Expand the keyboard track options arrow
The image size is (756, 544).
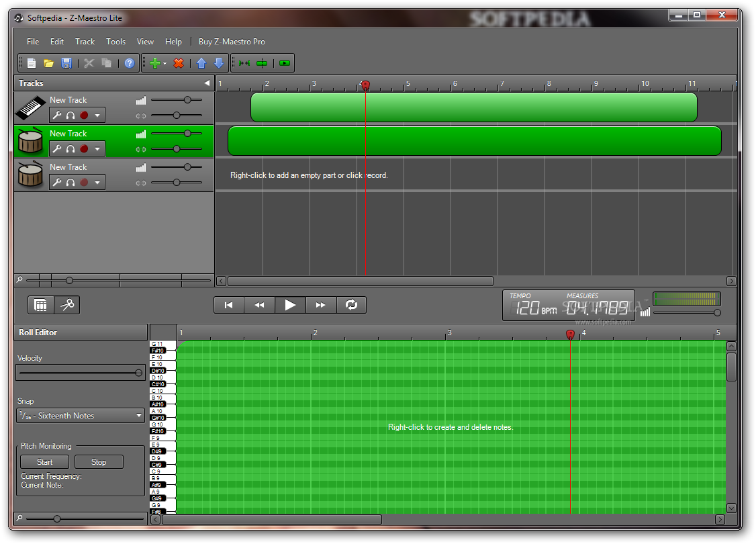[97, 116]
